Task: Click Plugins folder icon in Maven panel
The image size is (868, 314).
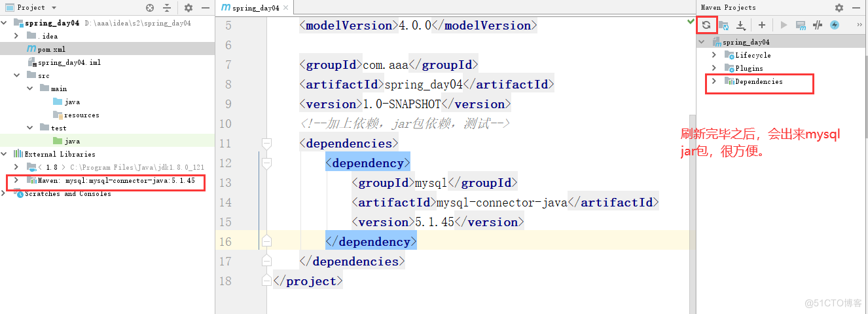Action: pos(729,68)
